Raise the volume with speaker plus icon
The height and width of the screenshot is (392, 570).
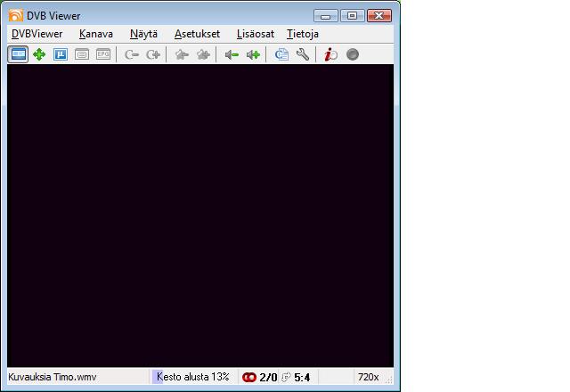pyautogui.click(x=253, y=54)
